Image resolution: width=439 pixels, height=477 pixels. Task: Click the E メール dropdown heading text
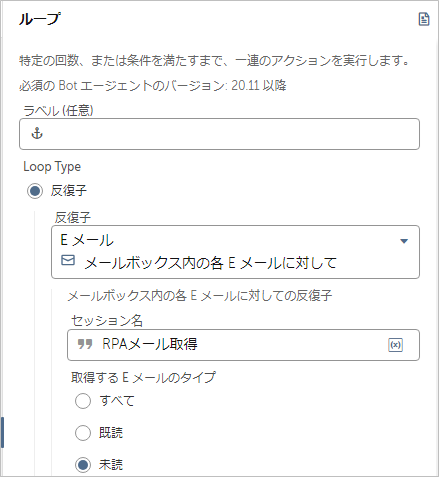tap(87, 240)
